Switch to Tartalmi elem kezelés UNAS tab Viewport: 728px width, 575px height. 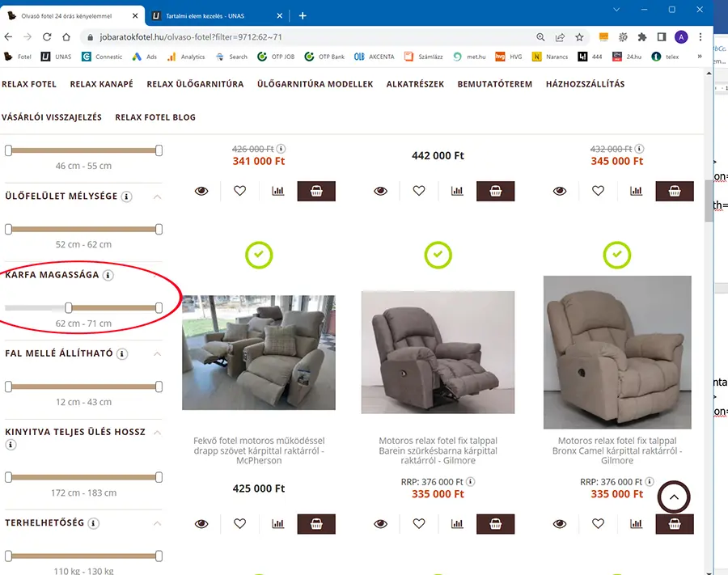click(x=205, y=16)
